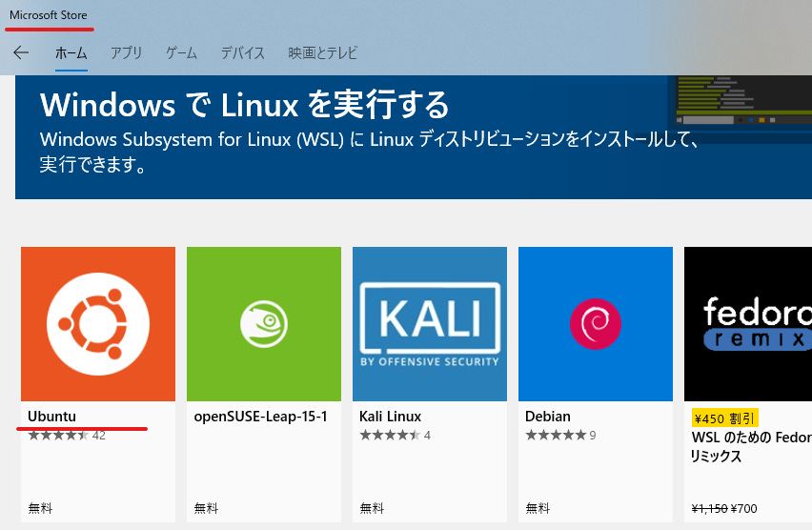The width and height of the screenshot is (812, 530).
Task: Open the Debian swirl logo tile
Action: 596,324
